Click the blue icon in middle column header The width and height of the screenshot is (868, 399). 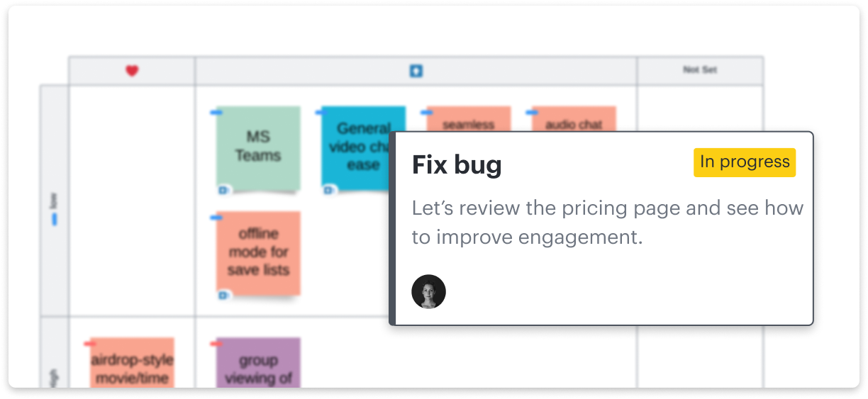[x=416, y=71]
